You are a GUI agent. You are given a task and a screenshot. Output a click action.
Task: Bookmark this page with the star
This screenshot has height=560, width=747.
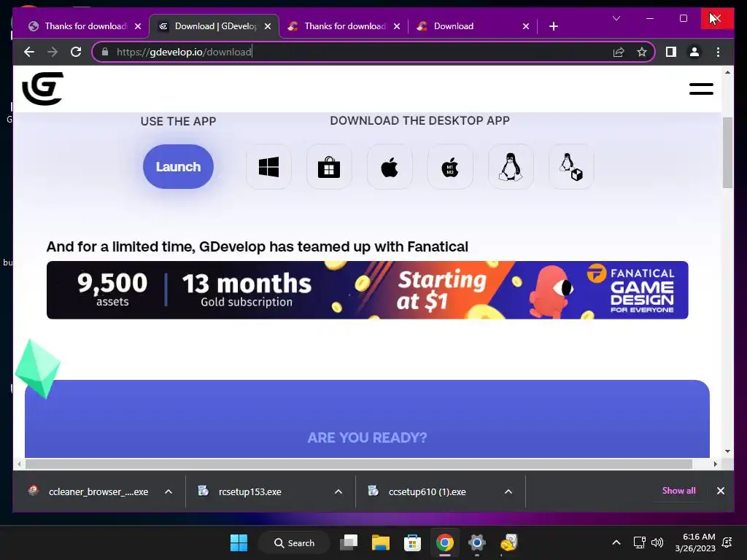[642, 52]
